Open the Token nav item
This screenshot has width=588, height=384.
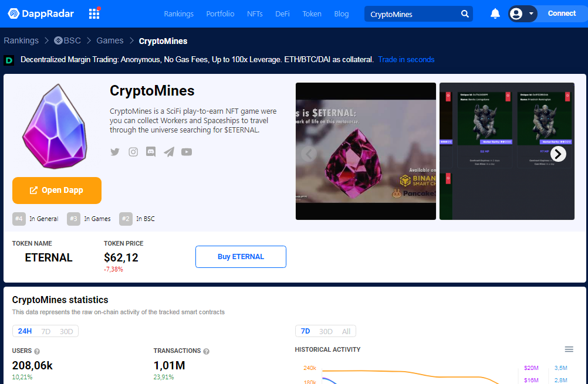[312, 14]
